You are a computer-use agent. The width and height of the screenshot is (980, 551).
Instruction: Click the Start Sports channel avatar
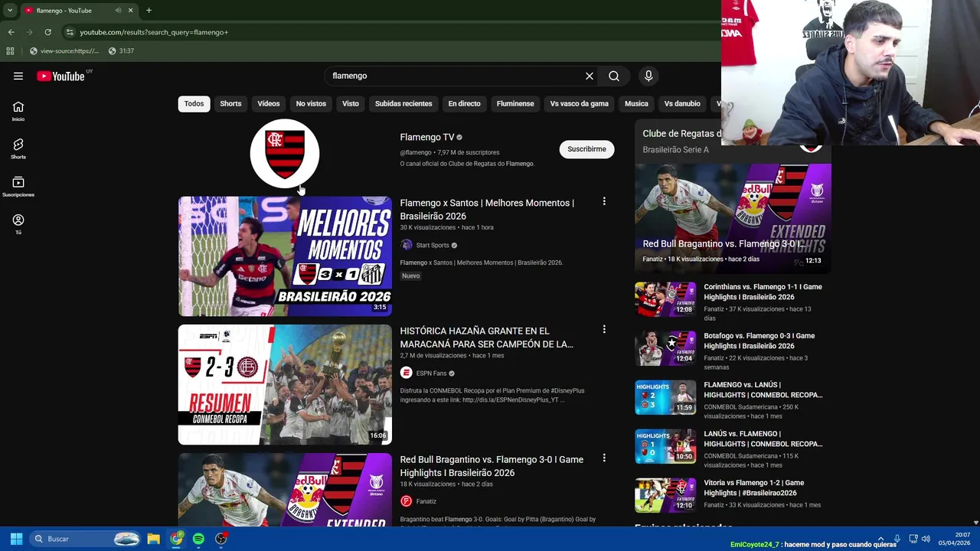click(407, 245)
